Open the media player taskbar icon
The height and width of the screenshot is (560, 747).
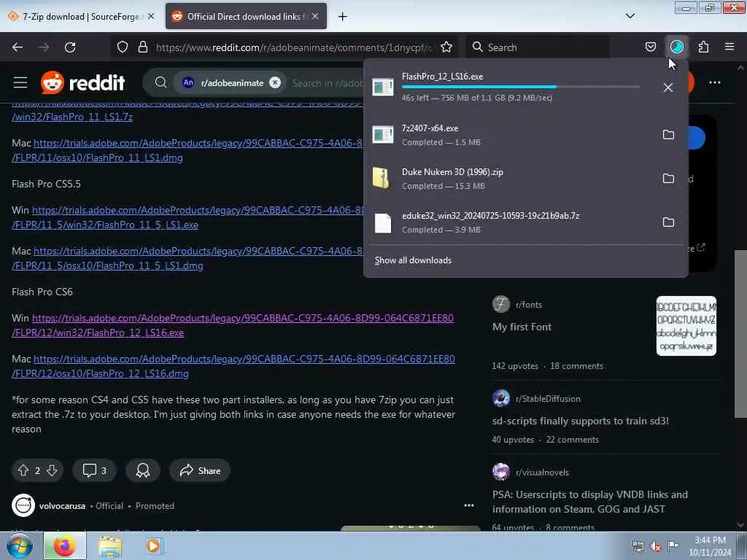coord(153,545)
